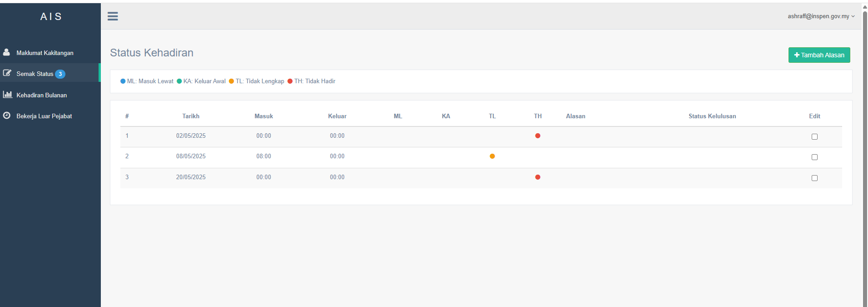Click the orange TL dot for 08/05/2025
Screen dimensions: 868x307
pyautogui.click(x=492, y=156)
